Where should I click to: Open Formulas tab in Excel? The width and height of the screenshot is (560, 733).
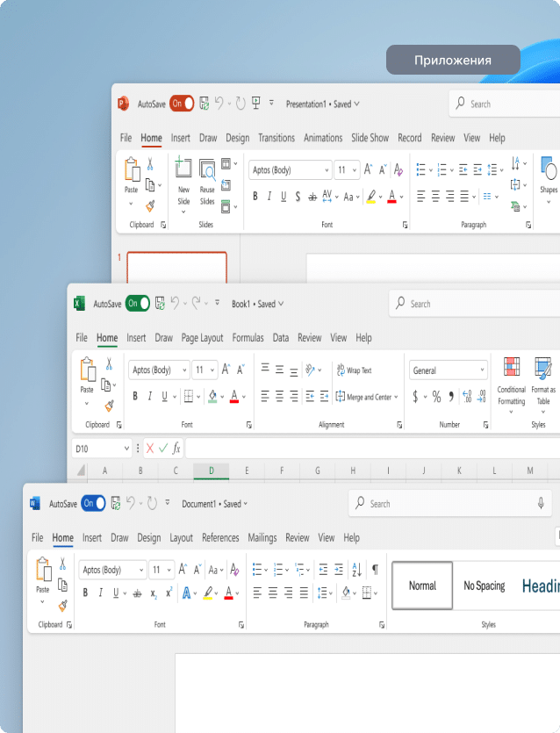[248, 337]
